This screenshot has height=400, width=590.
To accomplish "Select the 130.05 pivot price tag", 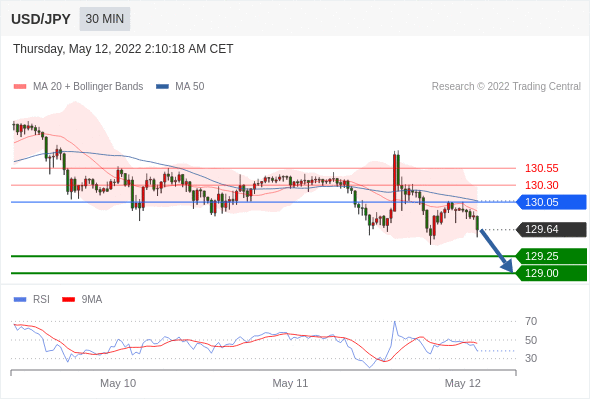I will [x=551, y=202].
